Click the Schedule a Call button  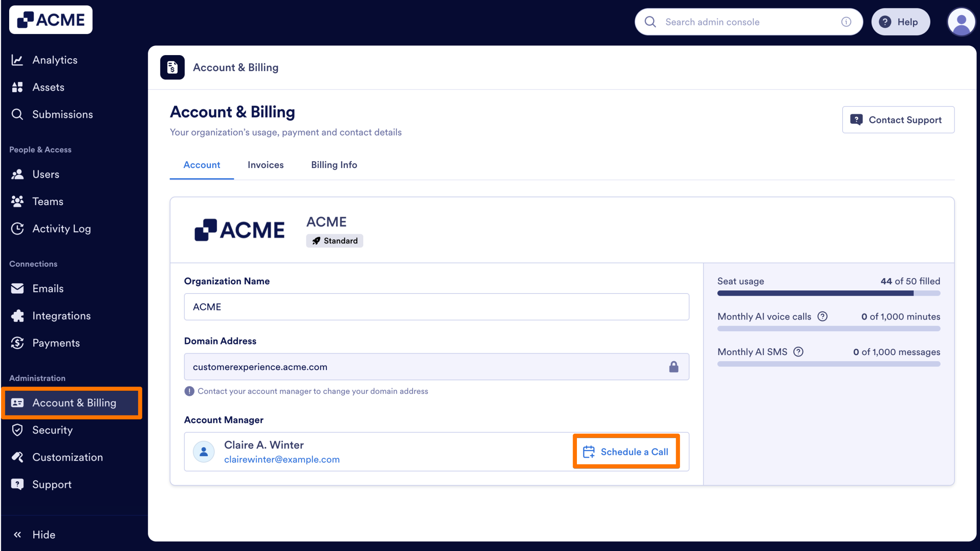pyautogui.click(x=626, y=452)
